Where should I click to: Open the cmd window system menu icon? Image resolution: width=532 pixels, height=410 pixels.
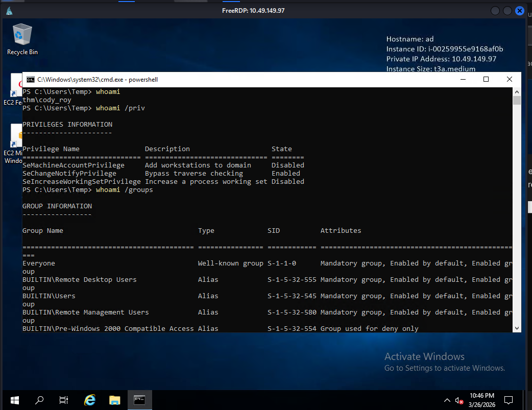coord(31,80)
